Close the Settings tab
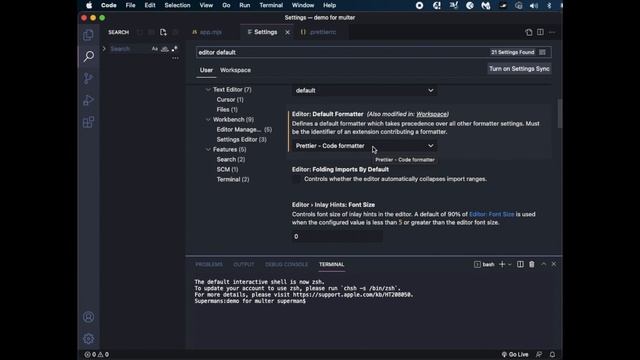Viewport: 640px width, 360px height. (287, 32)
